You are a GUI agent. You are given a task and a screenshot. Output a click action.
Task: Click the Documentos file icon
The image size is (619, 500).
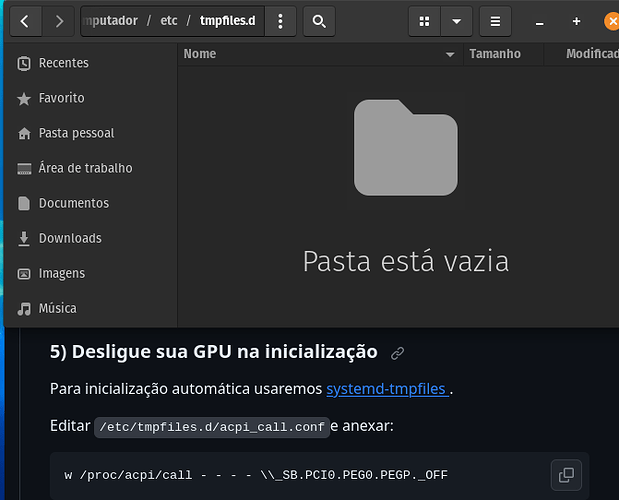[24, 204]
